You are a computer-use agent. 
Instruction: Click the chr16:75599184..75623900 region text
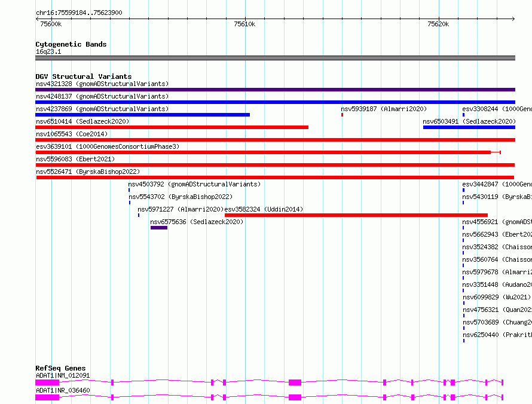[x=79, y=13]
